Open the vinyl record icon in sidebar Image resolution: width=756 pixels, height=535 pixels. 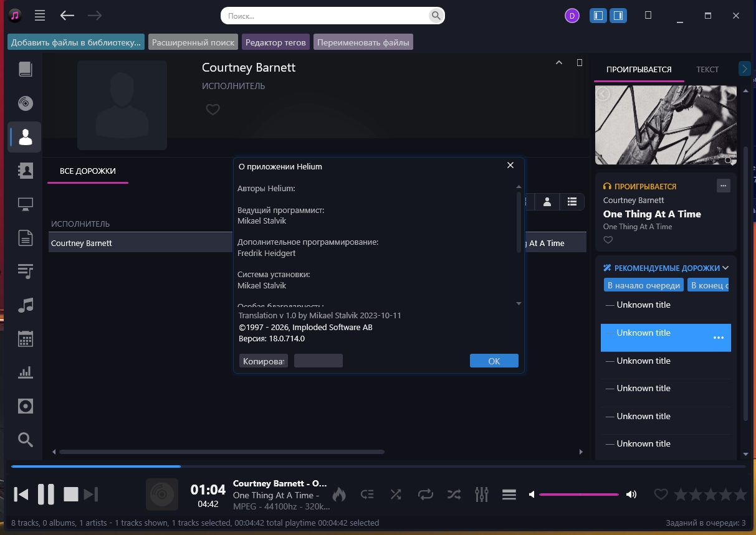click(x=26, y=406)
